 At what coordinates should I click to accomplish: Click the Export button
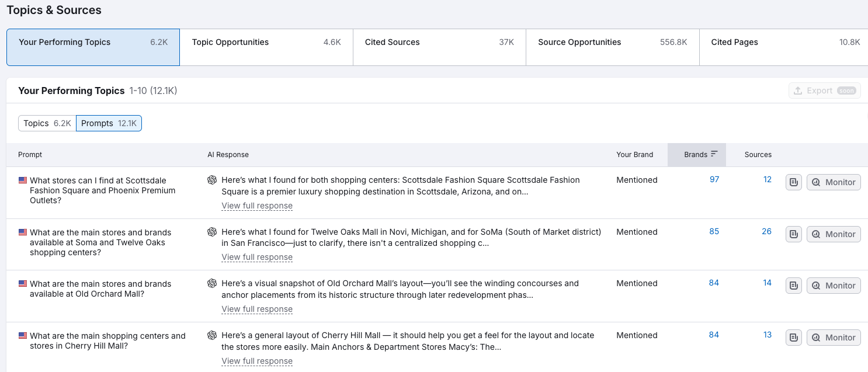825,91
